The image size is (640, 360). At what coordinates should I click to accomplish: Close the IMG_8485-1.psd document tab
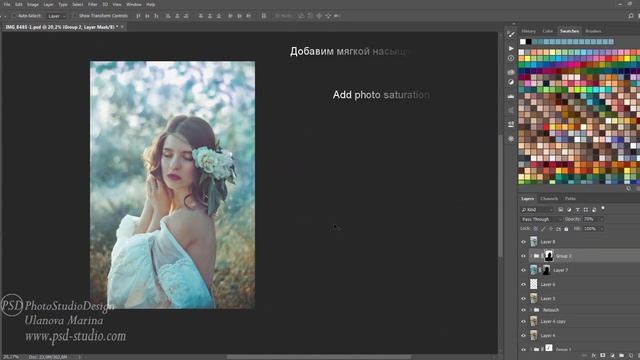122,27
